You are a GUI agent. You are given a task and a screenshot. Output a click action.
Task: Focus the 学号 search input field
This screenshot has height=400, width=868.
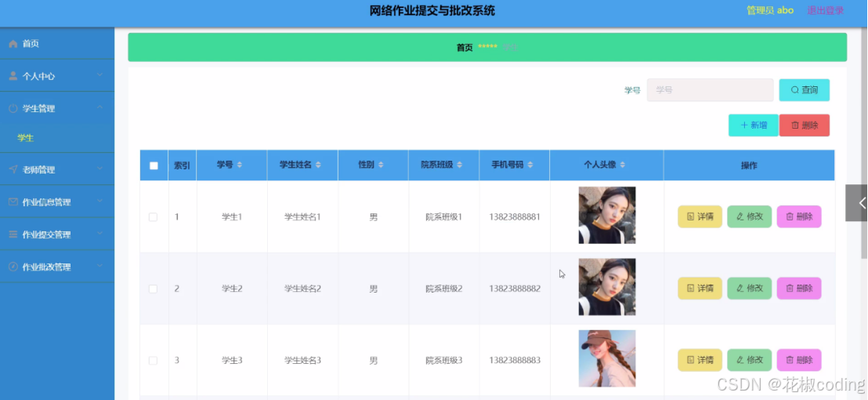(711, 89)
